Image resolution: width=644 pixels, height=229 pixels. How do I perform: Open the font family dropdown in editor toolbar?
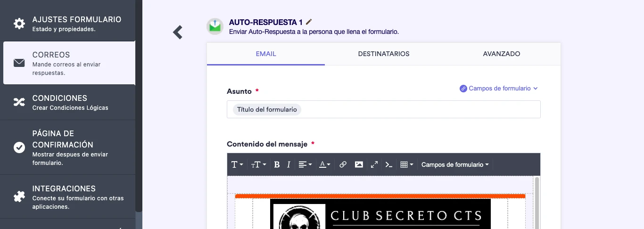237,164
